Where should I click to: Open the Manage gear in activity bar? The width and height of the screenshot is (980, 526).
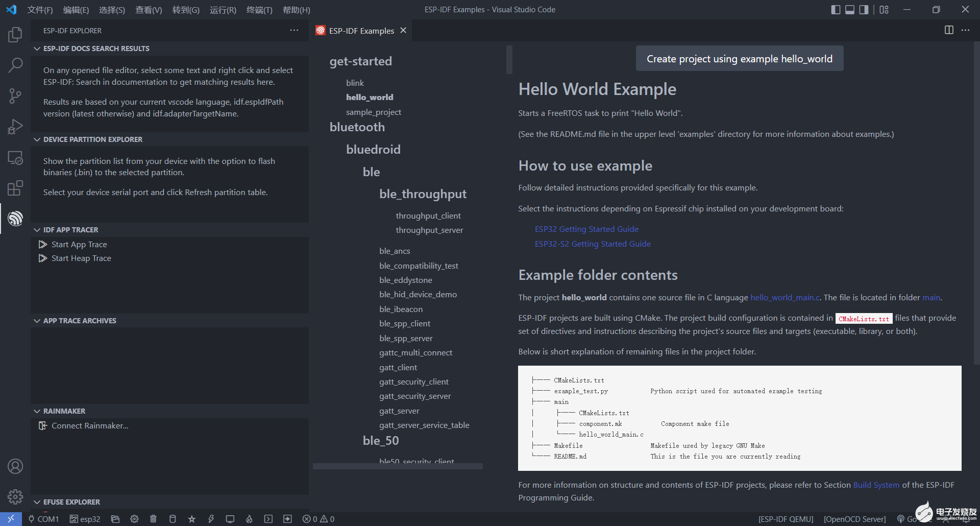click(15, 496)
